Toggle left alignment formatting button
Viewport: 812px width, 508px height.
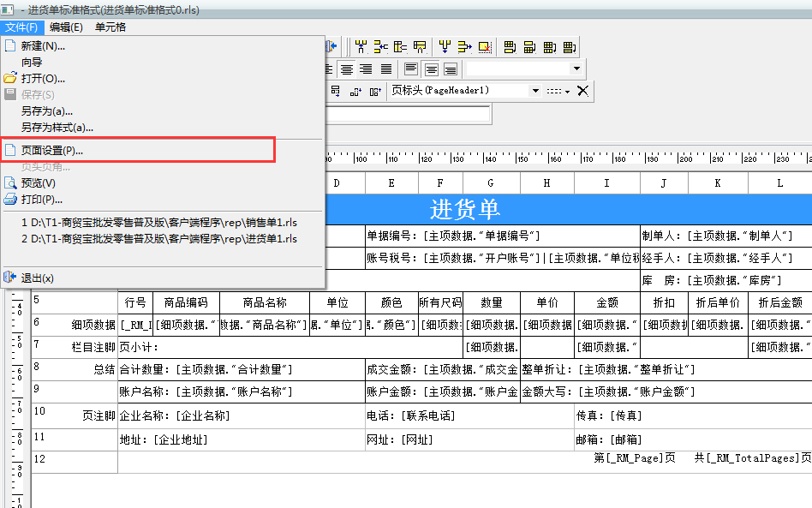tap(329, 68)
